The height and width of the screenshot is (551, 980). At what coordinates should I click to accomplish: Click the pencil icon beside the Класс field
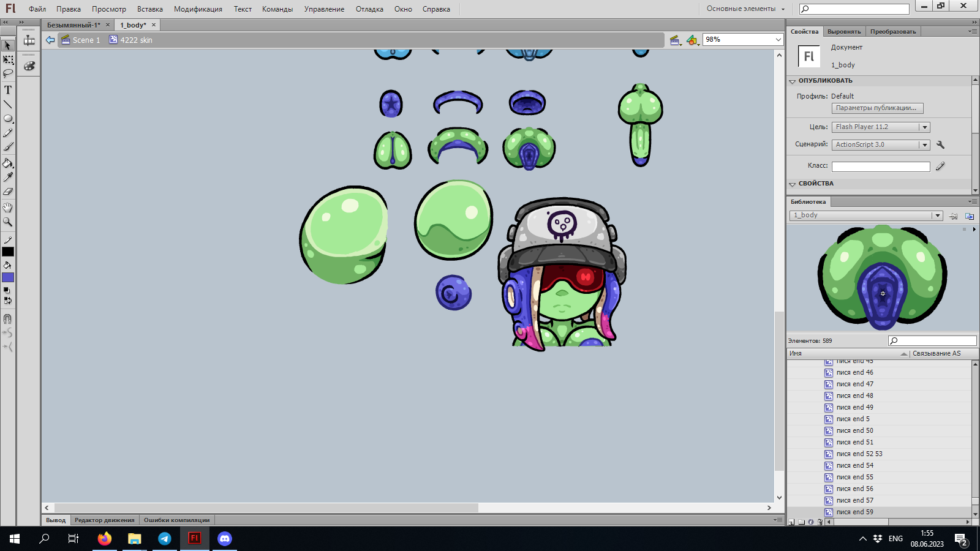tap(940, 166)
